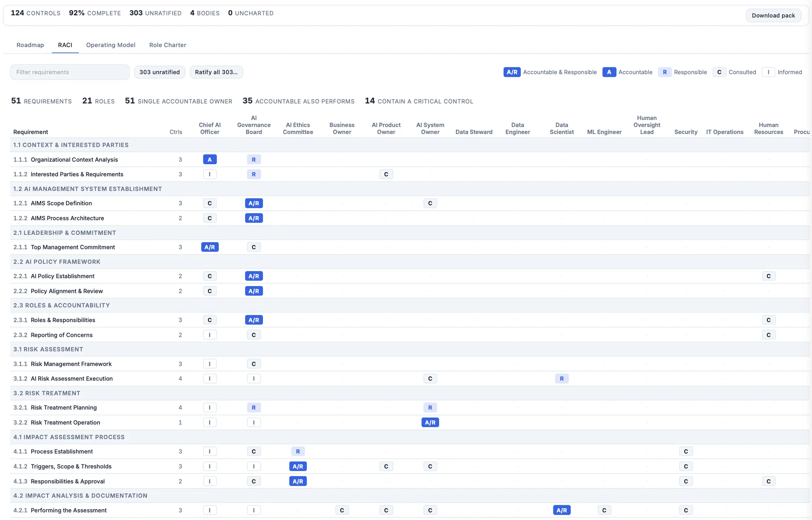812x520 pixels.
Task: Click the Download pack button
Action: click(773, 15)
